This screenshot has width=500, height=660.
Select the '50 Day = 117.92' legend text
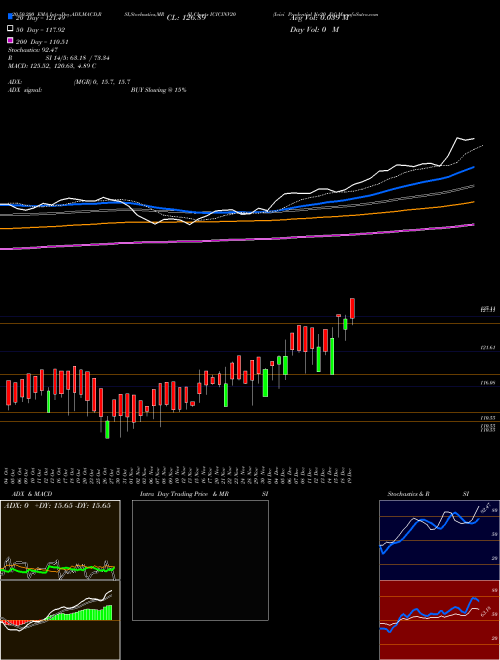point(40,30)
